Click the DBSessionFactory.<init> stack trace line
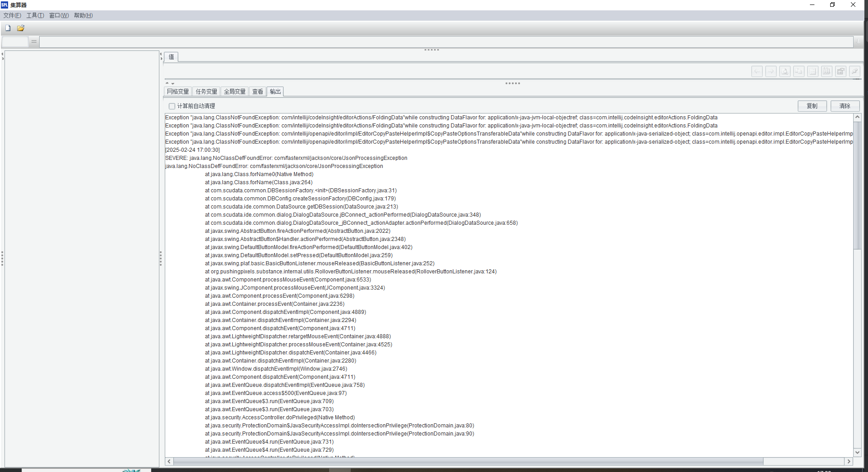 pos(301,191)
